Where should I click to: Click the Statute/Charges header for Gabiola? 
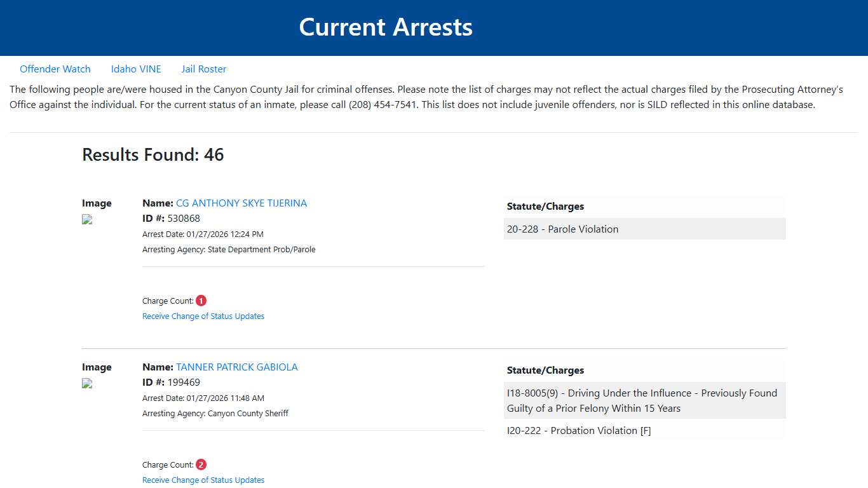[x=545, y=370]
